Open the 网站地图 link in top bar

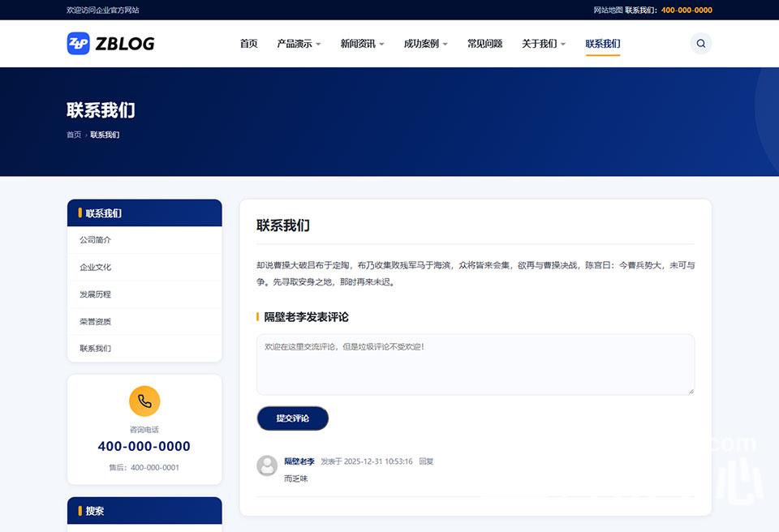tap(608, 10)
